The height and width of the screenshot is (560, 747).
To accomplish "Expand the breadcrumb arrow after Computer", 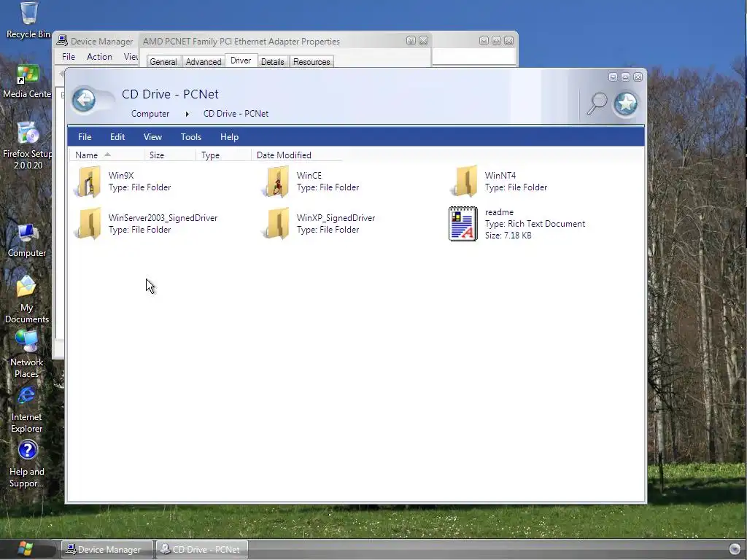I will pos(187,114).
